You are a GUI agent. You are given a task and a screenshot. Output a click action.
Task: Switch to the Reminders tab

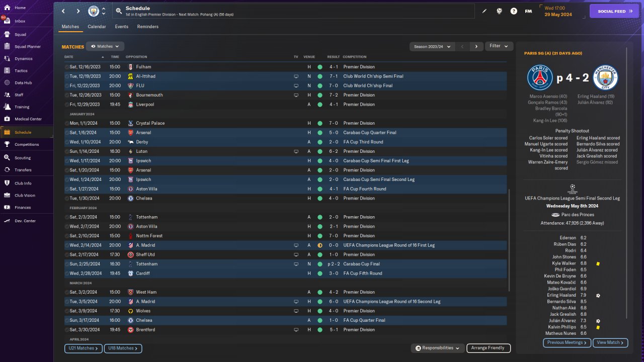coord(147,27)
